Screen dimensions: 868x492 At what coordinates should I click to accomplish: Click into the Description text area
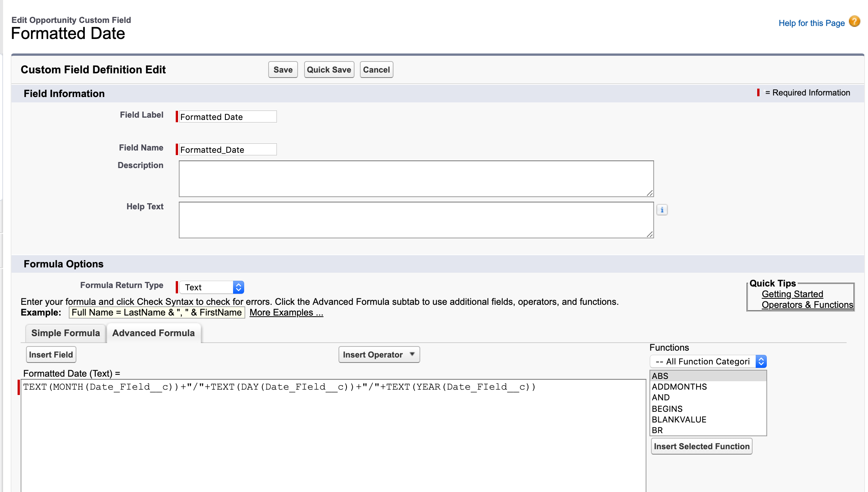(416, 178)
